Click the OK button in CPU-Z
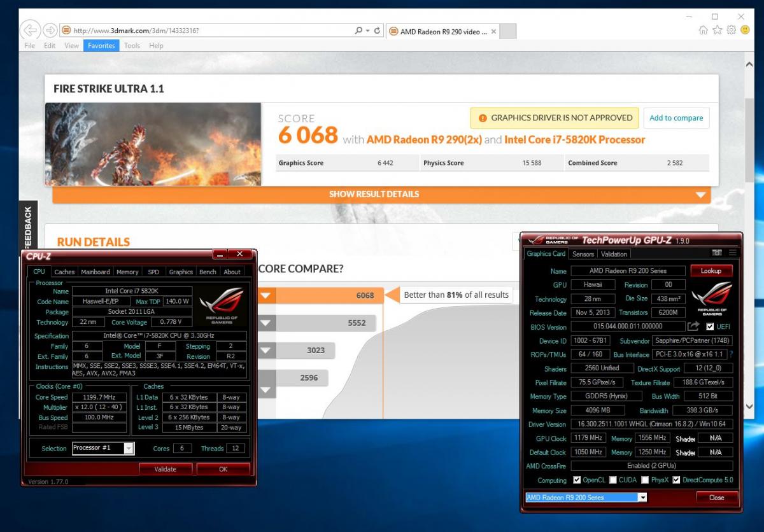 (x=223, y=469)
